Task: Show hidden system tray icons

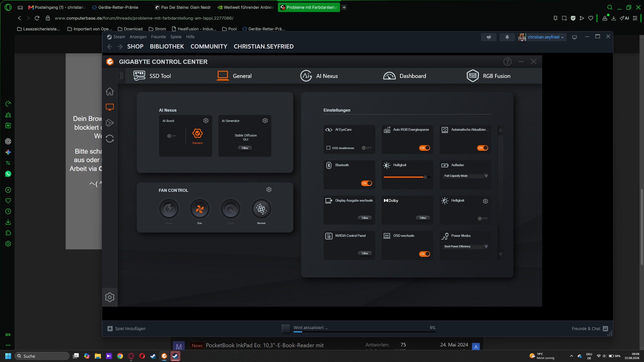Action: (572, 356)
